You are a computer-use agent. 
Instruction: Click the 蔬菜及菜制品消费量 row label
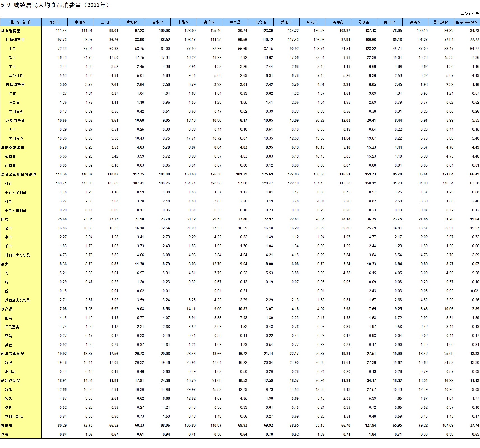[x=18, y=174]
